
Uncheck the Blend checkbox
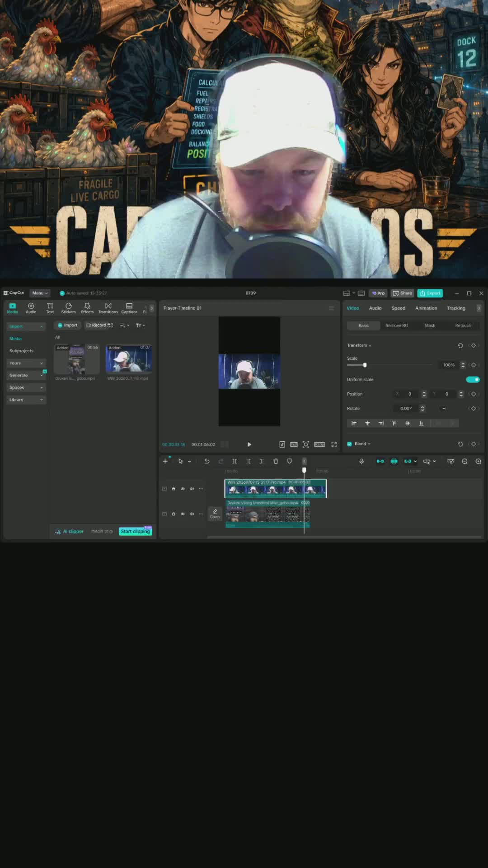tap(349, 444)
